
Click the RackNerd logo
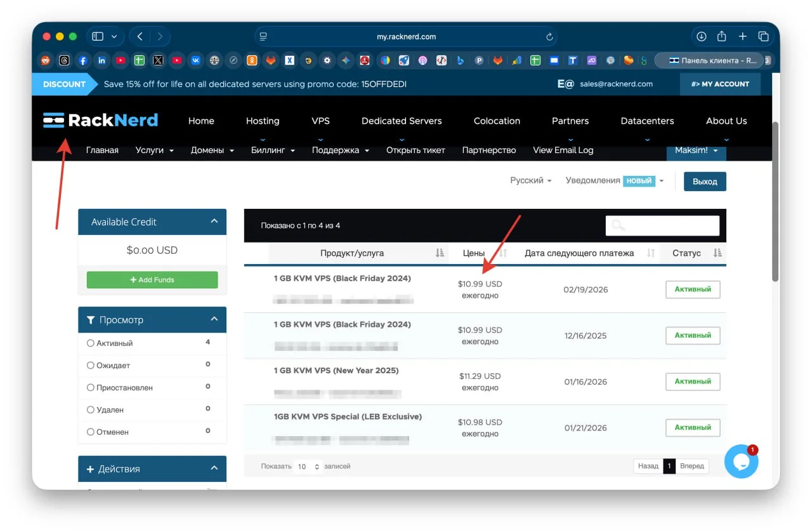coord(100,120)
